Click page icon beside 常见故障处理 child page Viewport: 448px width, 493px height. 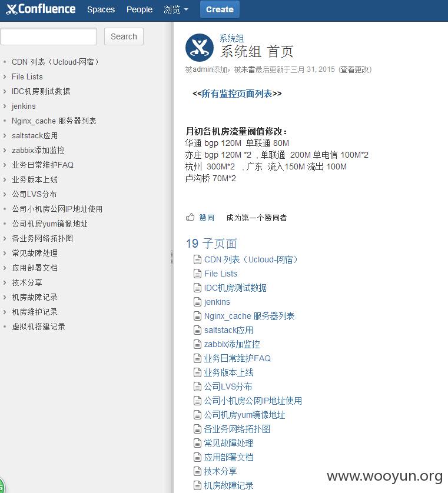click(197, 444)
